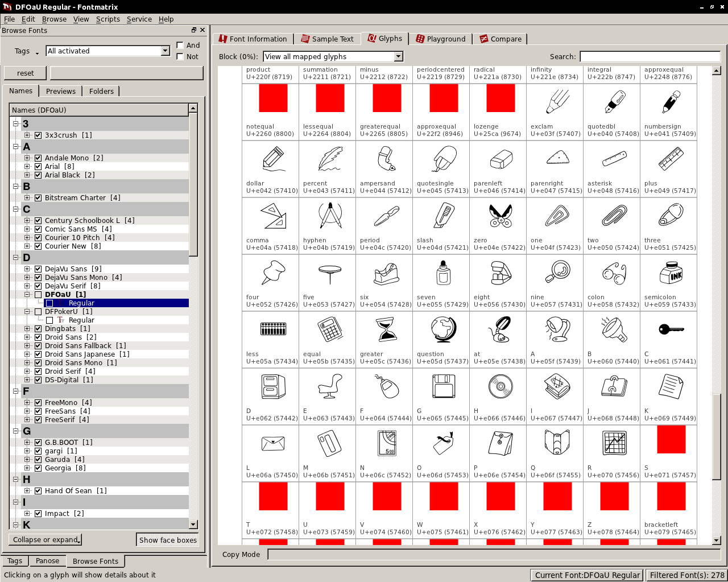728x582 pixels.
Task: Click the paperclip glyph labeled one
Action: pos(557,216)
